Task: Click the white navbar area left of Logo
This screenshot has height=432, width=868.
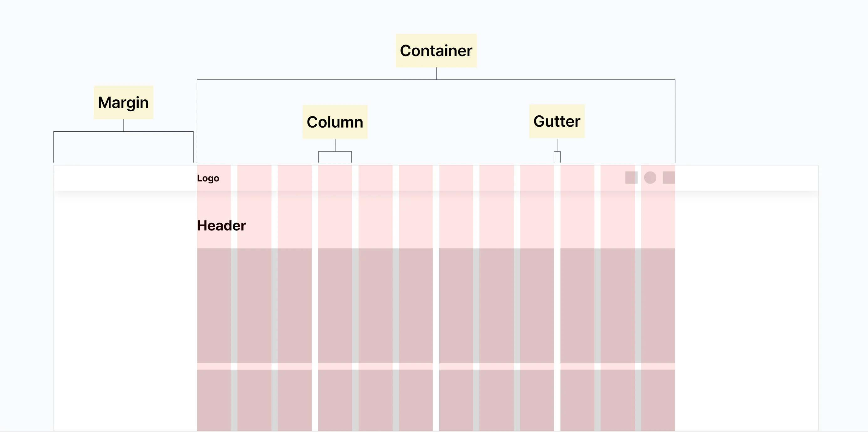Action: (x=125, y=178)
